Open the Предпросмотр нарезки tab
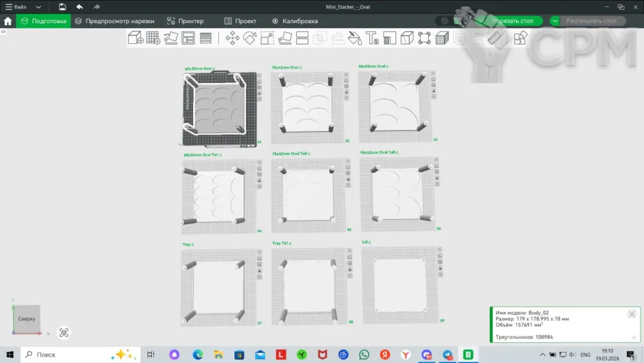The height and width of the screenshot is (363, 644). tap(115, 21)
